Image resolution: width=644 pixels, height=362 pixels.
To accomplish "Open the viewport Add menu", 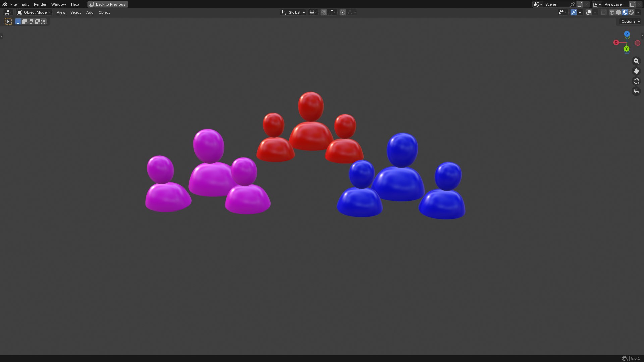I will (x=90, y=12).
